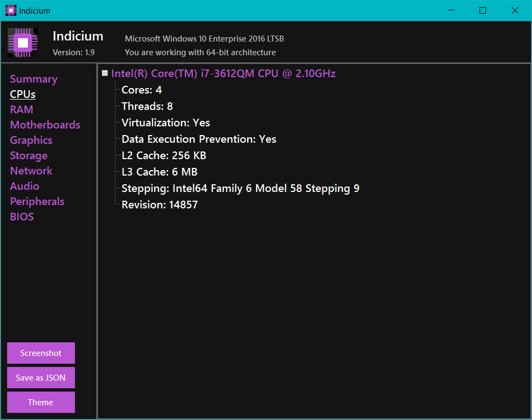Collapse the Intel Core i7-3612QM CPU node
532x420 pixels.
[x=105, y=73]
